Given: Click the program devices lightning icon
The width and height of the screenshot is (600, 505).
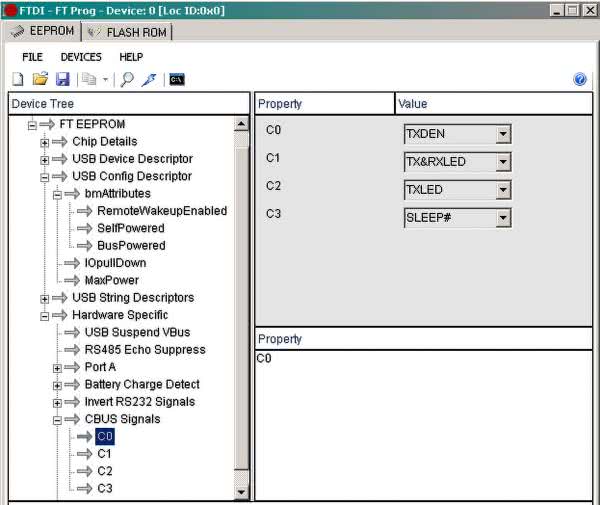Looking at the screenshot, I should point(148,80).
